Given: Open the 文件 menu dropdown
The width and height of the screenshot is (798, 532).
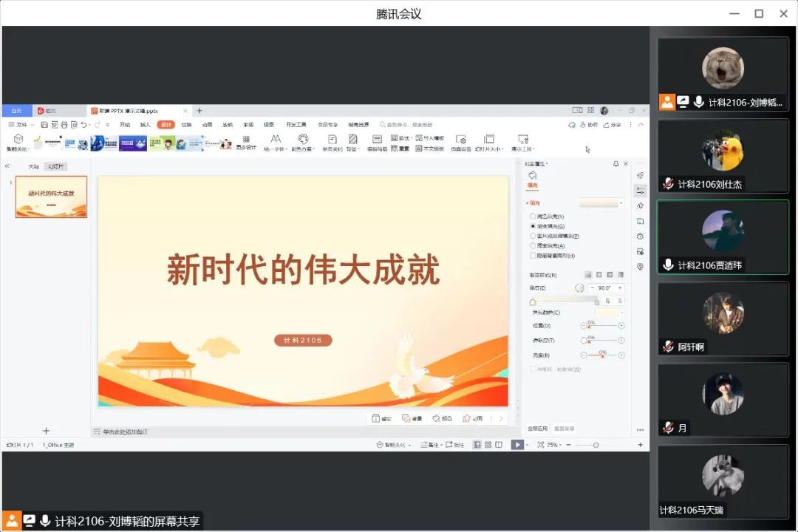Looking at the screenshot, I should pyautogui.click(x=21, y=125).
